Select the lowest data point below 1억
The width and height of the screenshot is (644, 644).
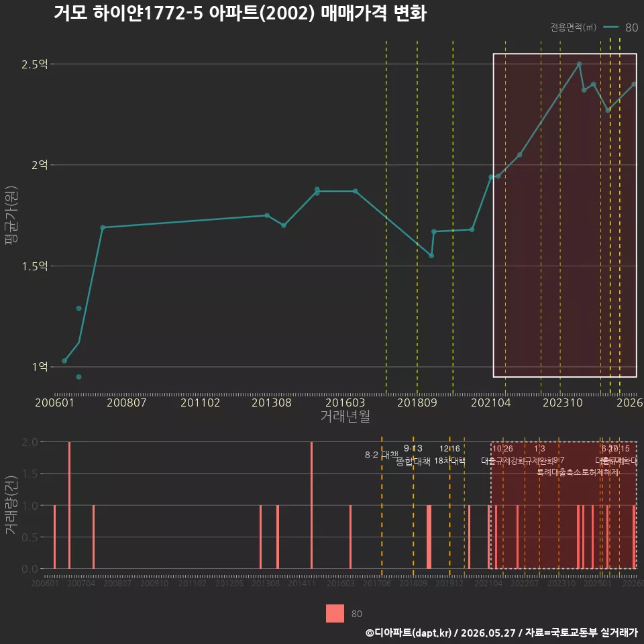pyautogui.click(x=79, y=377)
